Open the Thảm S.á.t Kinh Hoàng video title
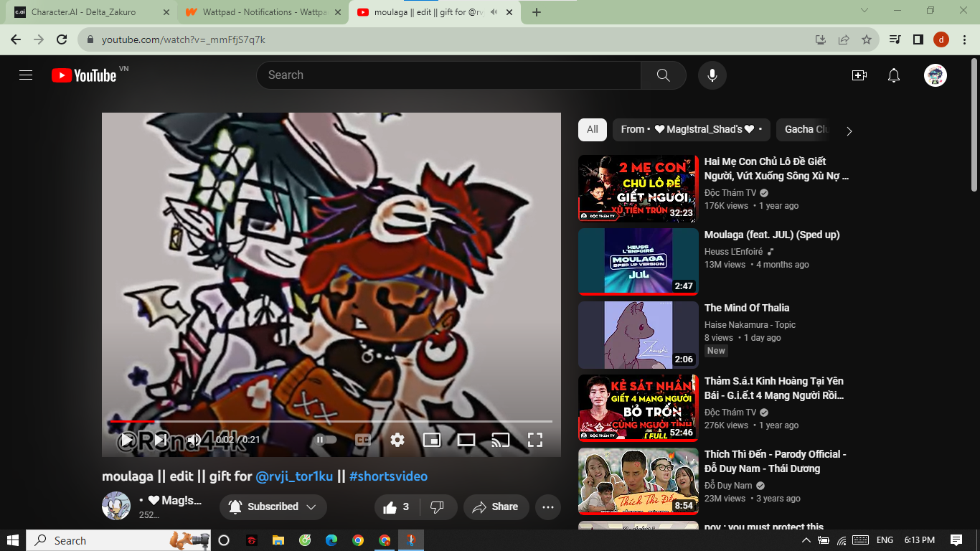Image resolution: width=980 pixels, height=551 pixels. click(x=775, y=388)
